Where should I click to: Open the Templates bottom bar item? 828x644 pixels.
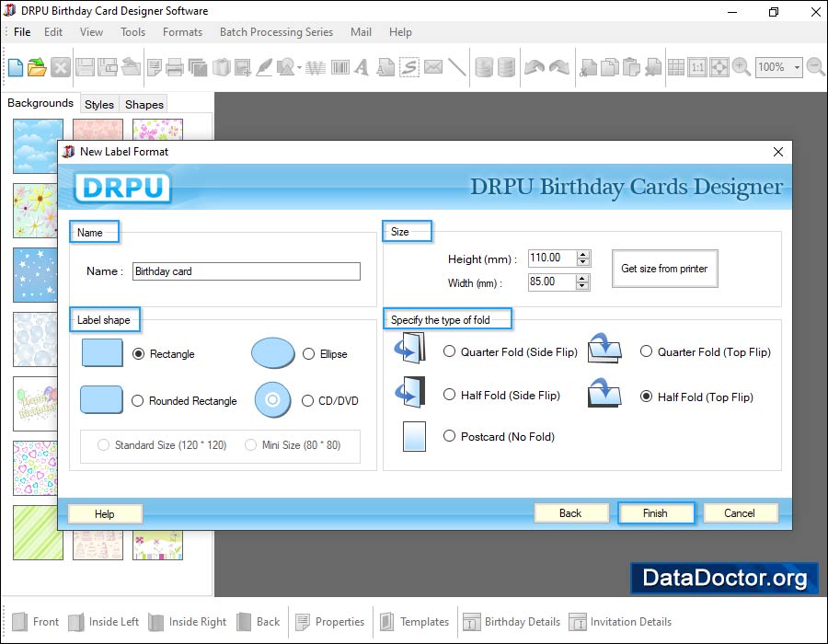(415, 622)
